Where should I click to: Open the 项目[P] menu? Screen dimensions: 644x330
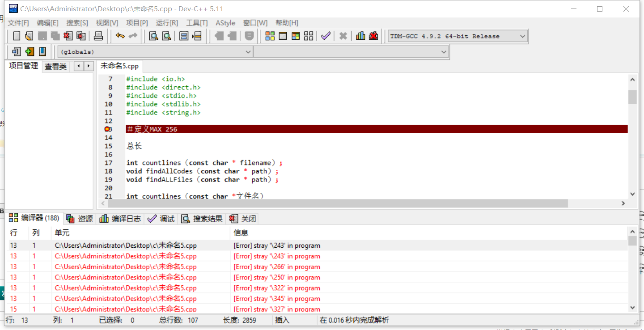(x=137, y=23)
